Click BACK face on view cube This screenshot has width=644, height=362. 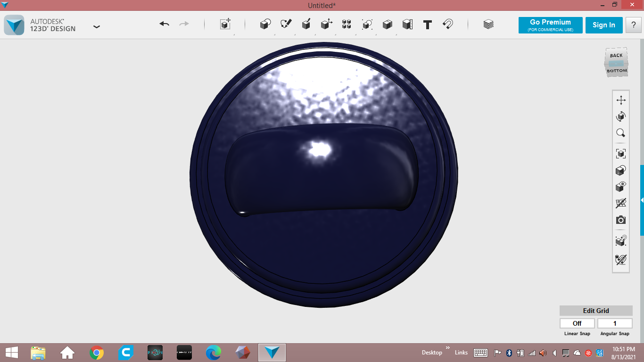(x=616, y=56)
